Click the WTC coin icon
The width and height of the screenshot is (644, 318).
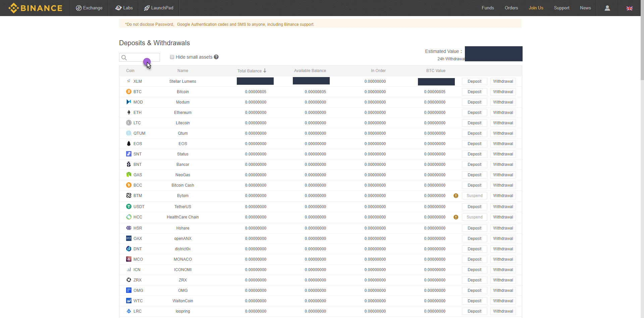(x=129, y=301)
